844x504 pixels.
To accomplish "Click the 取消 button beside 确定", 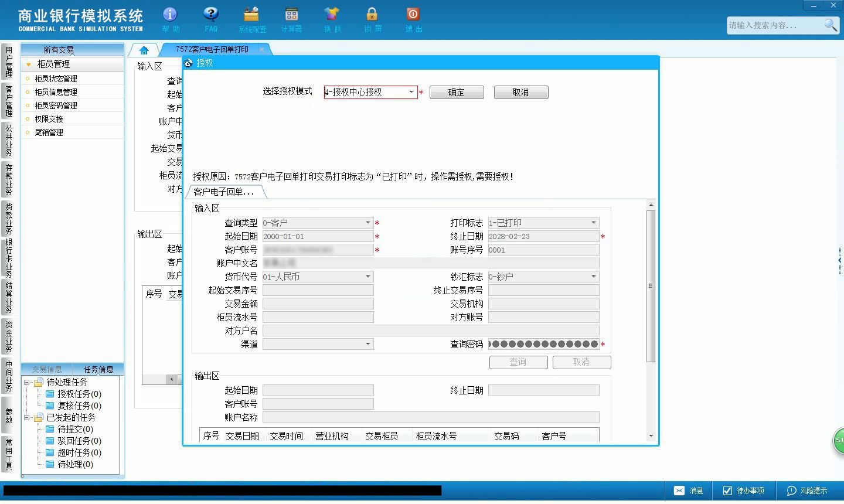I will [521, 92].
